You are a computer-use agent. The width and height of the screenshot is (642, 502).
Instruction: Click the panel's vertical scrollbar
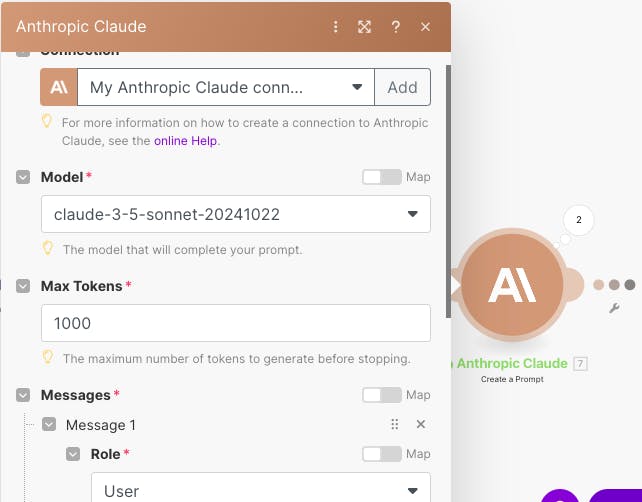[x=449, y=191]
